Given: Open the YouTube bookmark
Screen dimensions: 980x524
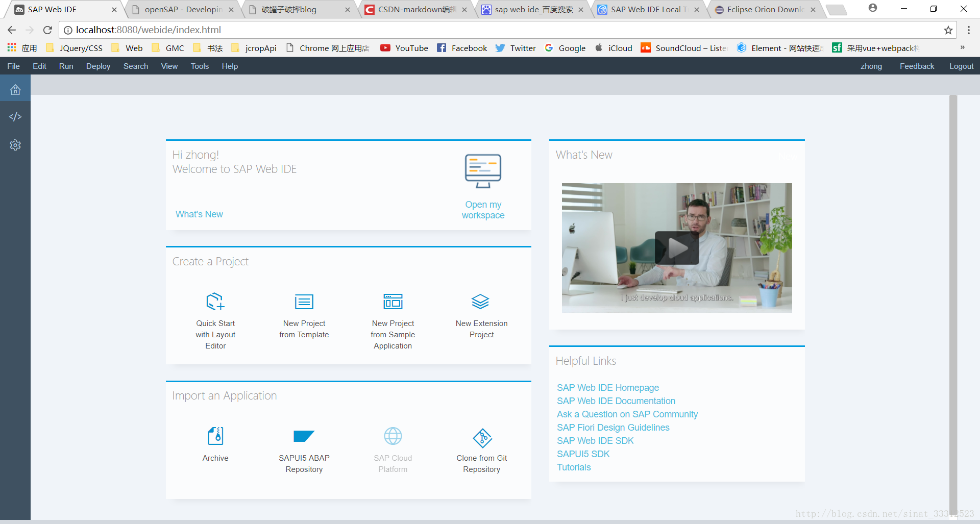Looking at the screenshot, I should pyautogui.click(x=404, y=48).
